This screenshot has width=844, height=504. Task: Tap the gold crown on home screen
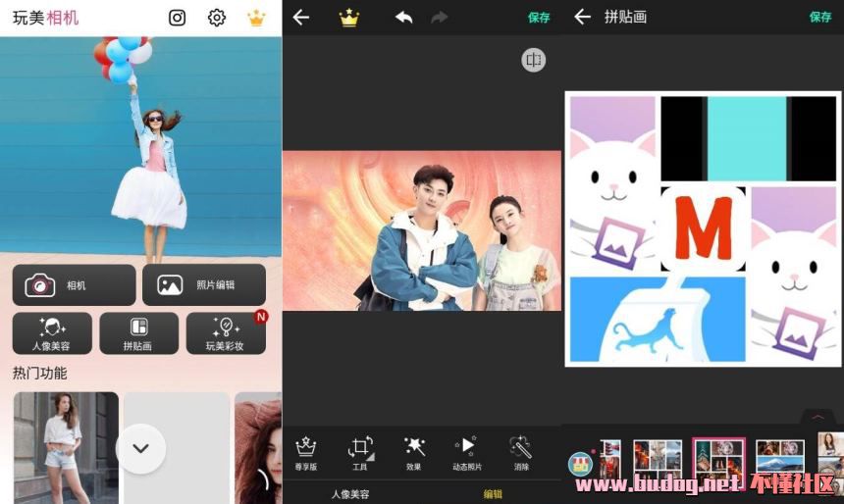(x=256, y=18)
